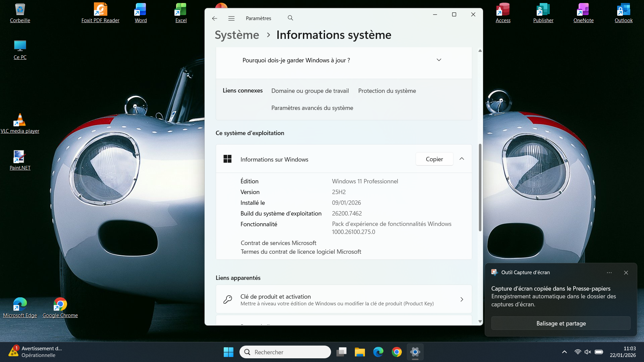The height and width of the screenshot is (362, 644).
Task: Click the 'Capture d'écran copiée dans le Presse-papiers' message
Action: pyautogui.click(x=551, y=289)
